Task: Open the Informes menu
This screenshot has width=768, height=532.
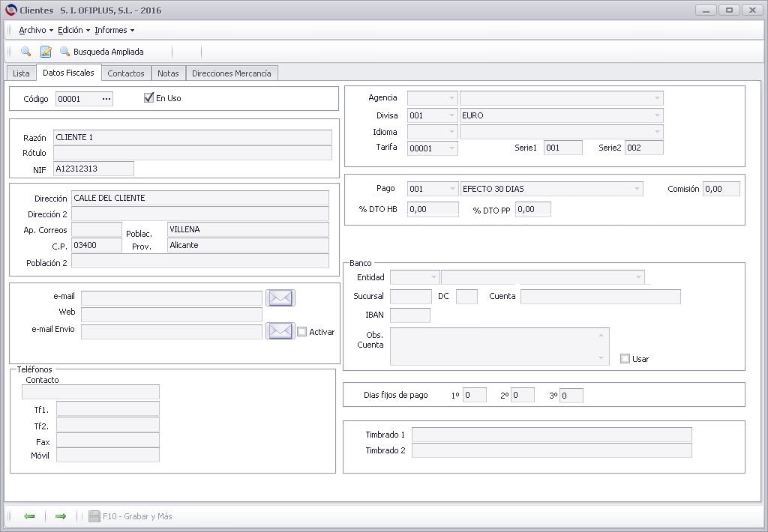Action: tap(114, 30)
